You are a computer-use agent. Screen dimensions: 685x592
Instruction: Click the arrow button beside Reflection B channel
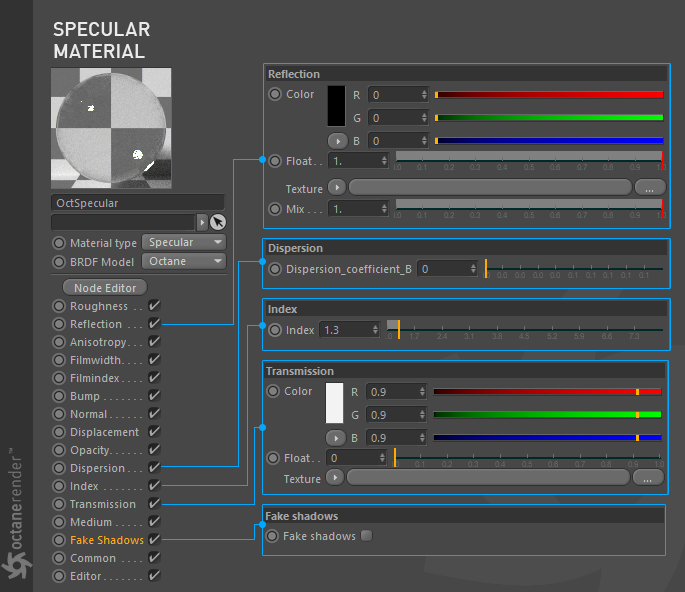338,141
